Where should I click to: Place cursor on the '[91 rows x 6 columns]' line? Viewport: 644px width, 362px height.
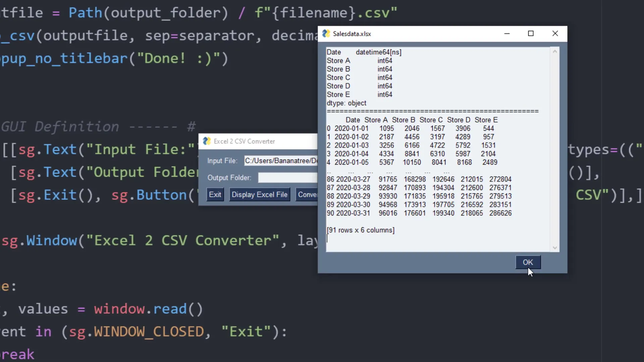pos(361,230)
